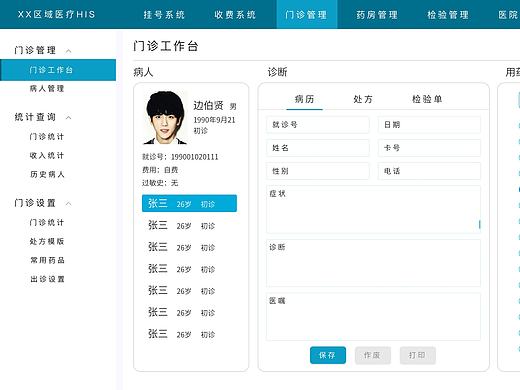Click the 就诊号 19900102011 text
The height and width of the screenshot is (390, 520).
point(180,157)
